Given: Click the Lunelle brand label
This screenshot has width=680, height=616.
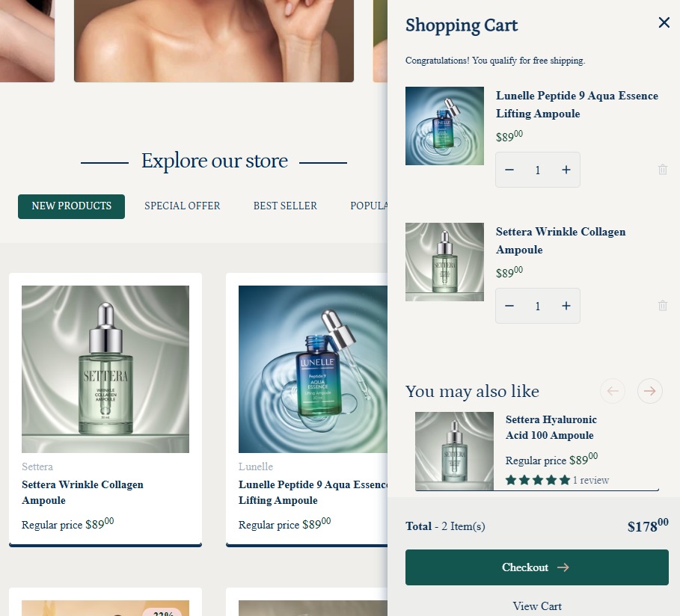Looking at the screenshot, I should (x=255, y=467).
